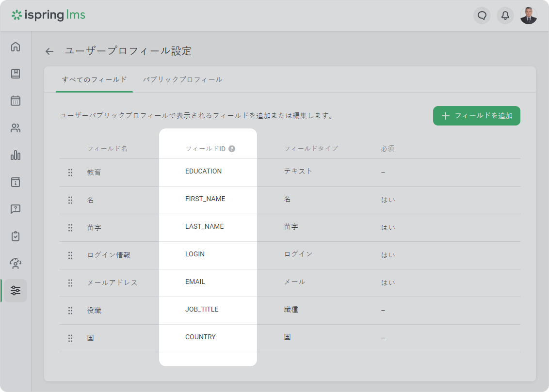Viewport: 549px width, 392px height.
Task: Click the drag handle for メールアドレス row
Action: click(x=70, y=282)
